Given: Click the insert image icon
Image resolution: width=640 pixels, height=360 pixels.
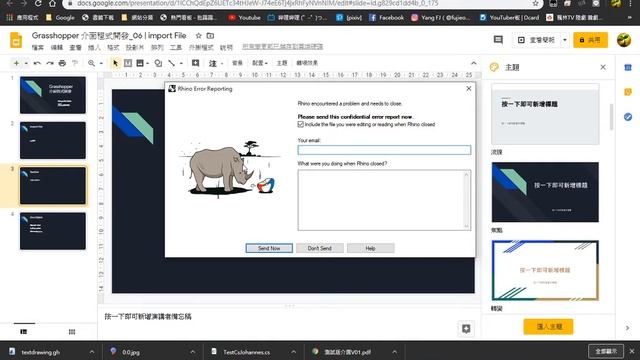Looking at the screenshot, I should coord(140,63).
